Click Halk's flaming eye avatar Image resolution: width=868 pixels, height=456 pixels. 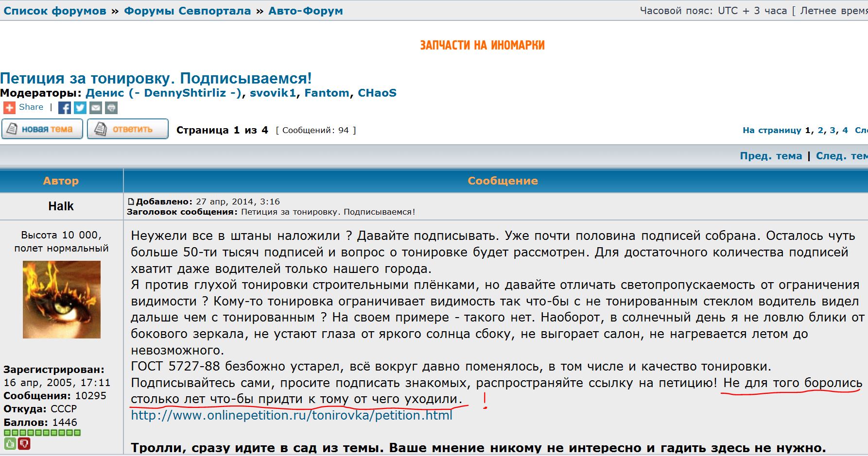pyautogui.click(x=62, y=300)
